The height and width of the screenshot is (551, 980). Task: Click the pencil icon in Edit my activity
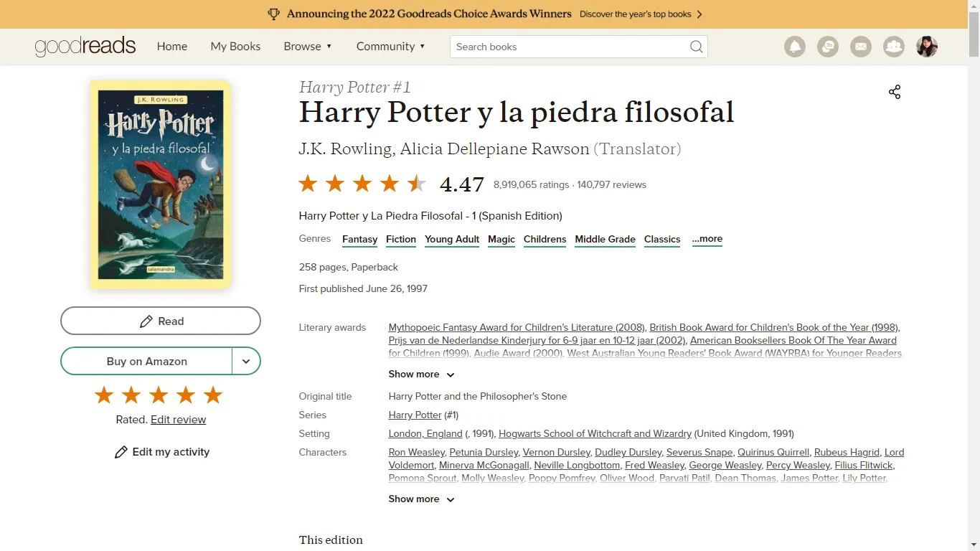click(x=121, y=452)
